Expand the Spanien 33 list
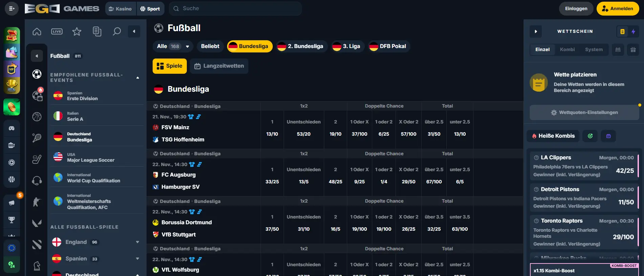This screenshot has width=644, height=276. pos(96,259)
